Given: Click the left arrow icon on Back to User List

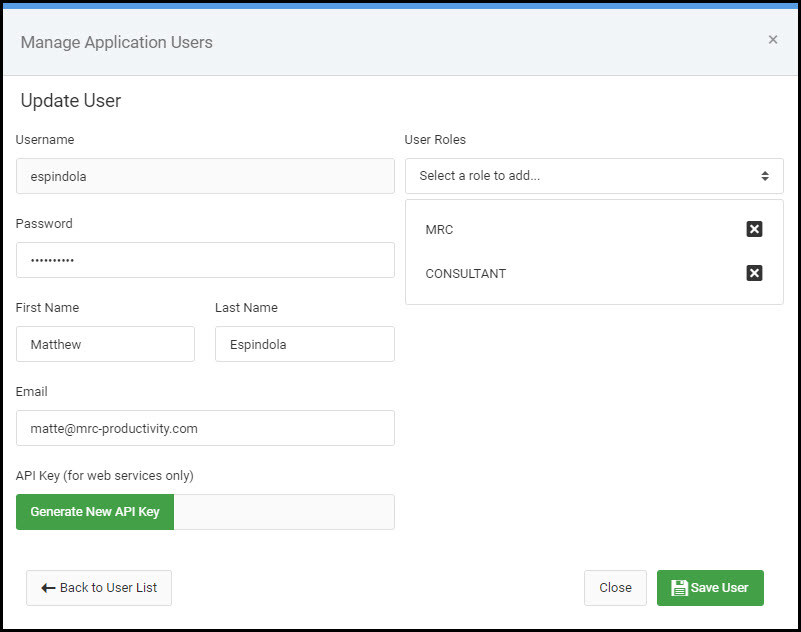Looking at the screenshot, I should point(49,588).
